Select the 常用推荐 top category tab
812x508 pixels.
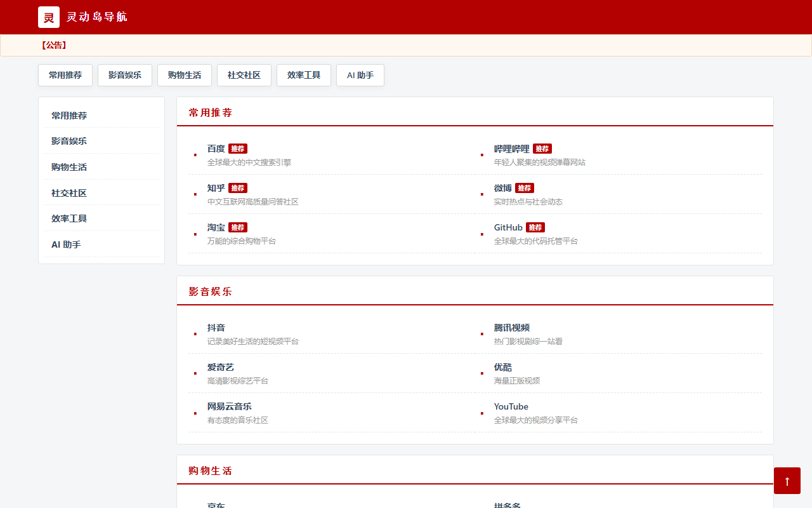tap(65, 75)
